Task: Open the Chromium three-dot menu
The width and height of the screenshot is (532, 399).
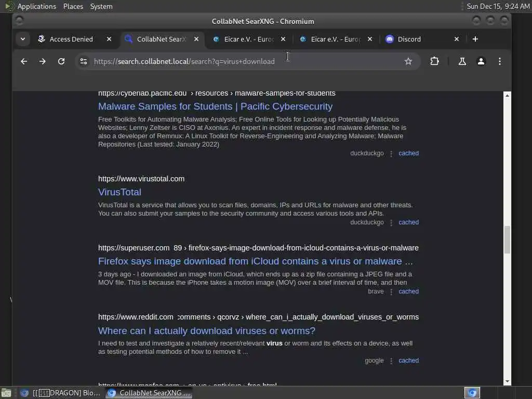Action: pos(499,61)
